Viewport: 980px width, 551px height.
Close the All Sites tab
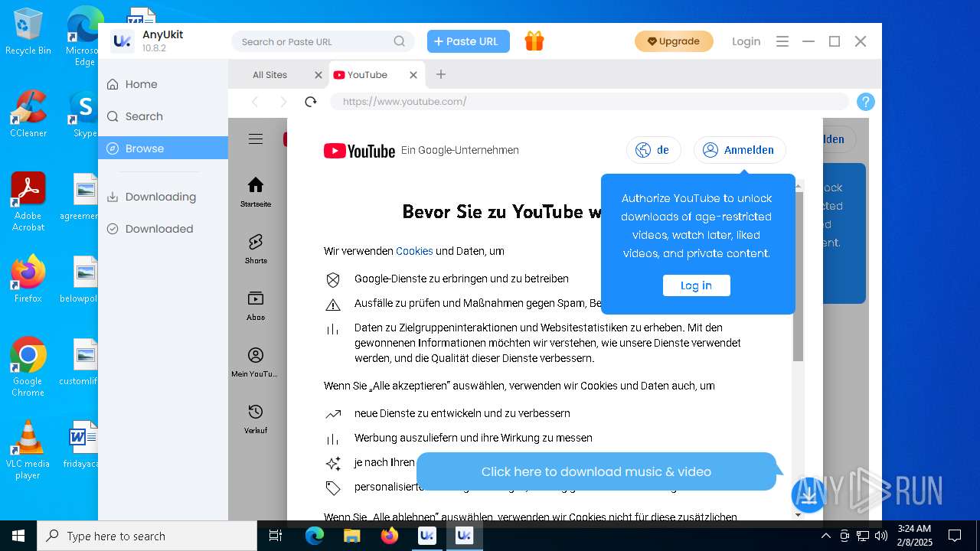(x=318, y=75)
